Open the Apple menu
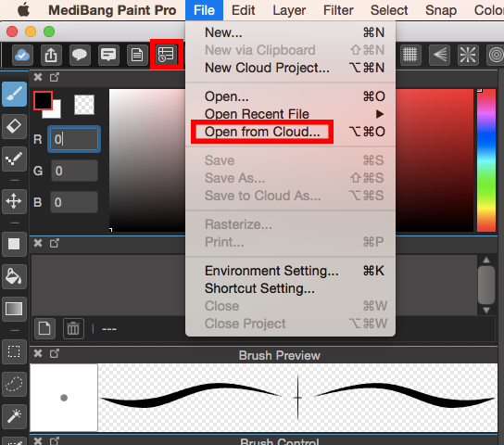The width and height of the screenshot is (504, 445). click(23, 10)
